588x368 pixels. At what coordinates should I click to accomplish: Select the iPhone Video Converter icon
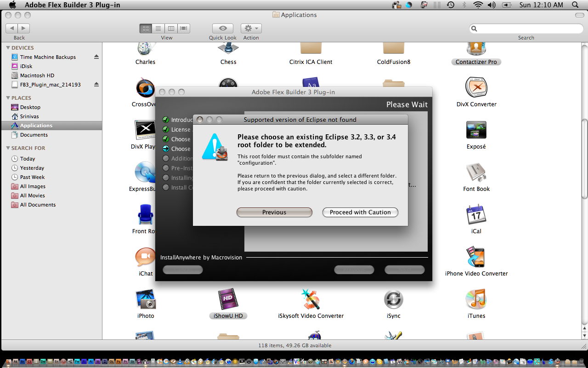tap(476, 257)
